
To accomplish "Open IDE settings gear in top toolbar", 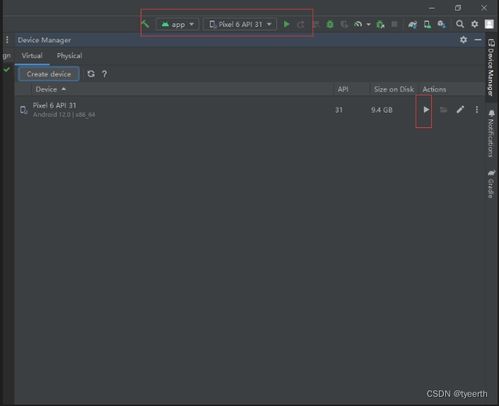I will coord(475,24).
